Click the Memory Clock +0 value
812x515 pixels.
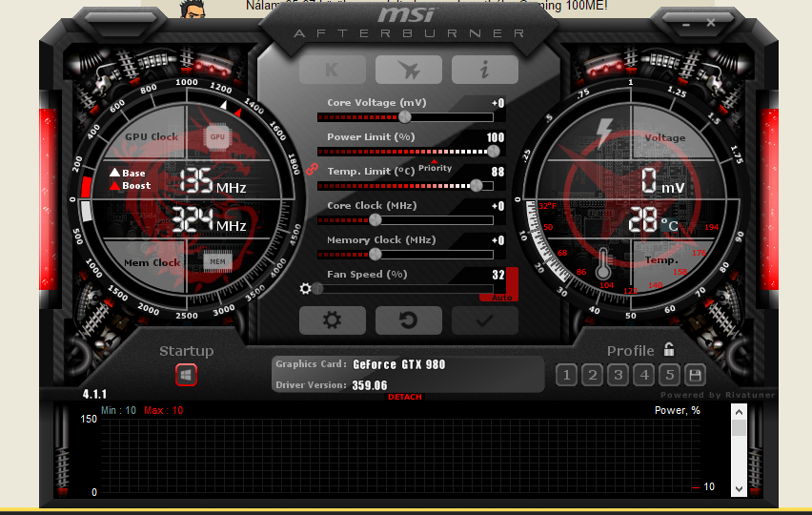(x=498, y=240)
